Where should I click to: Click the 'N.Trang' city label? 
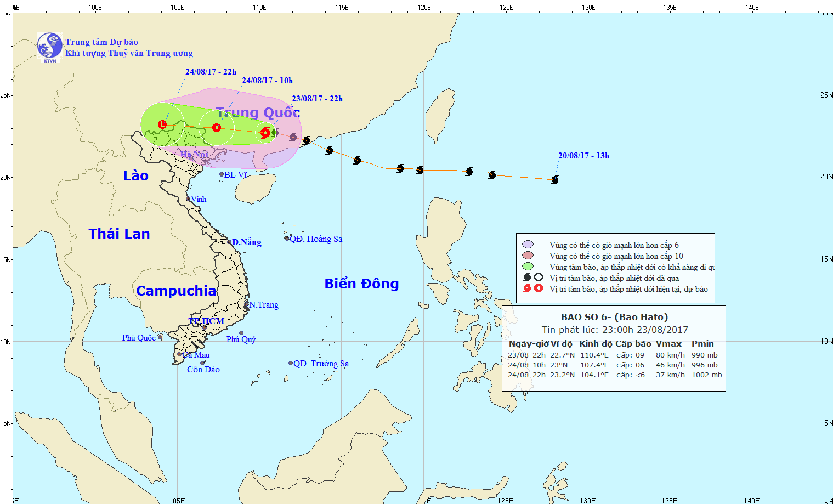[x=264, y=305]
